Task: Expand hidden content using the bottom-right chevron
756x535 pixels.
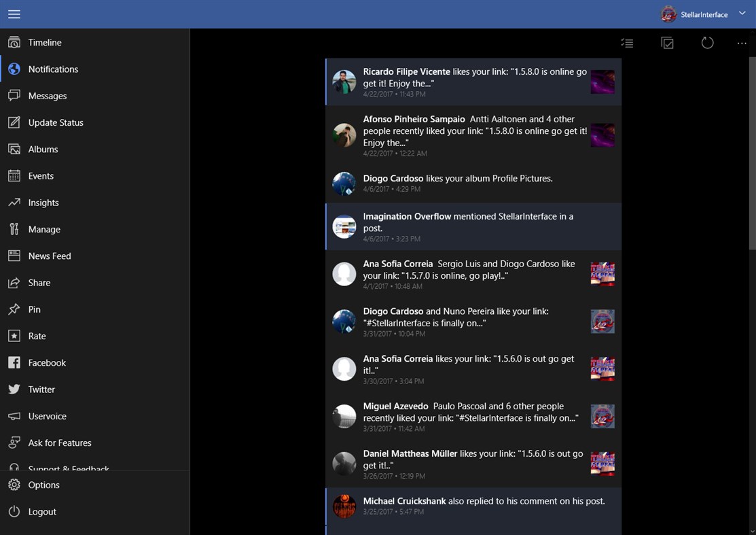Action: 750,530
